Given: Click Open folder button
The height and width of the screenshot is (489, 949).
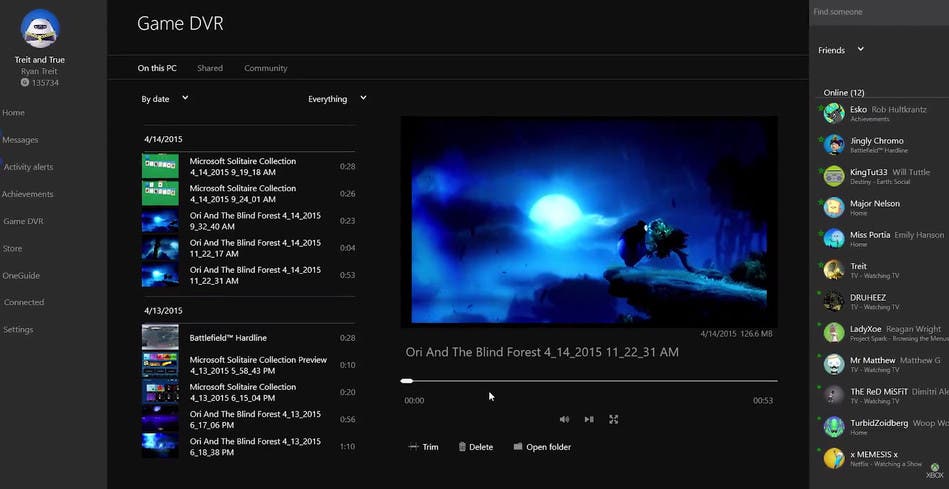Looking at the screenshot, I should tap(542, 447).
